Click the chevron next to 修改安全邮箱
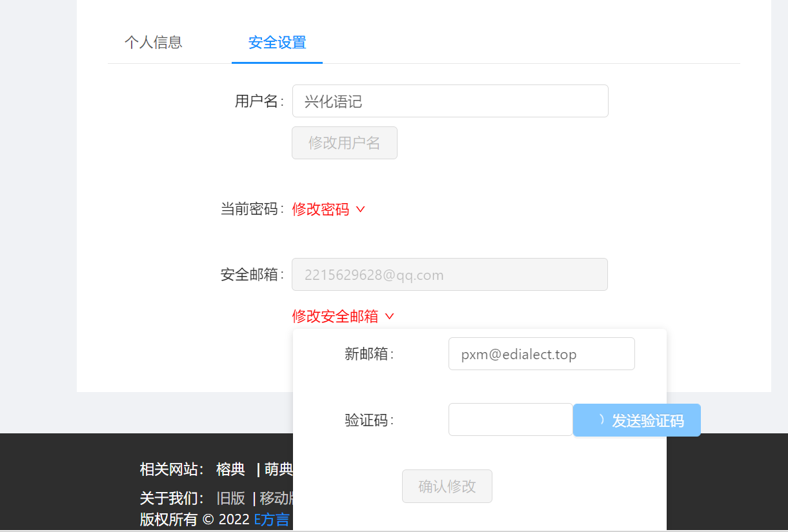The height and width of the screenshot is (532, 788). pos(389,316)
